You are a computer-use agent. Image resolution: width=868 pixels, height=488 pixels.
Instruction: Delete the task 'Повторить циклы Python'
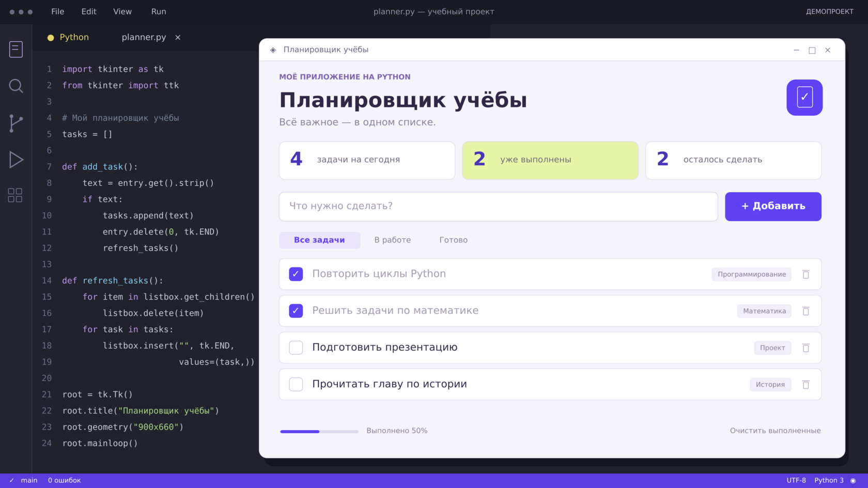click(x=805, y=274)
